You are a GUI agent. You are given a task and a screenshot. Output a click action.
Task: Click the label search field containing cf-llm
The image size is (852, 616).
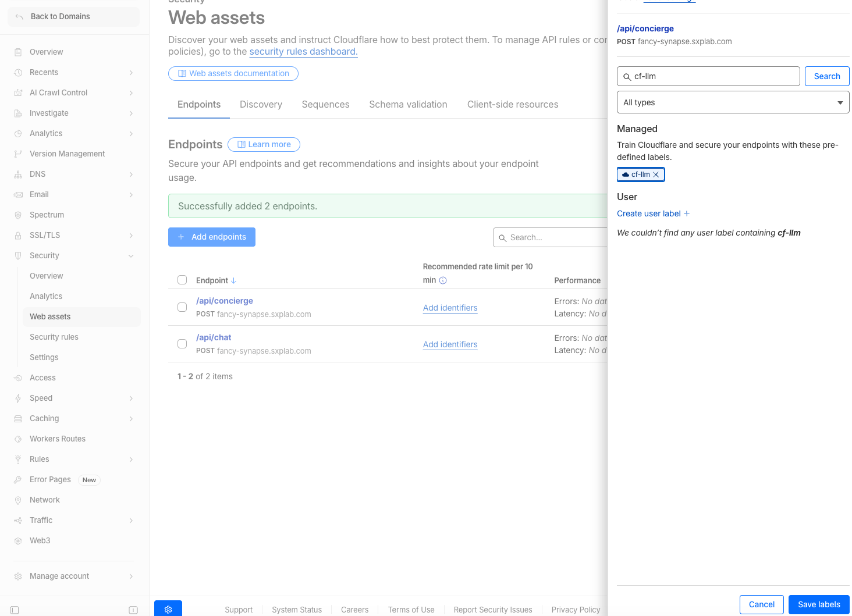coord(708,76)
